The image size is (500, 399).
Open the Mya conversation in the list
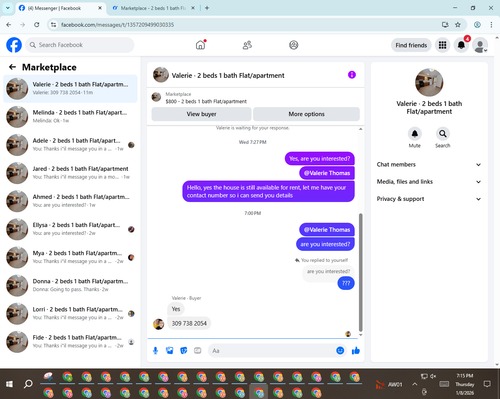click(x=70, y=257)
